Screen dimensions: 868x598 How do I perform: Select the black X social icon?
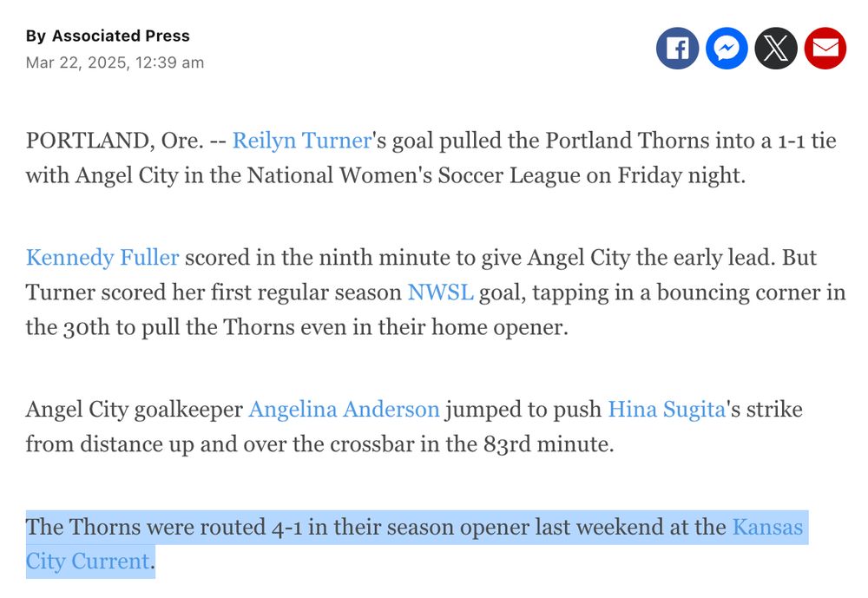coord(776,48)
